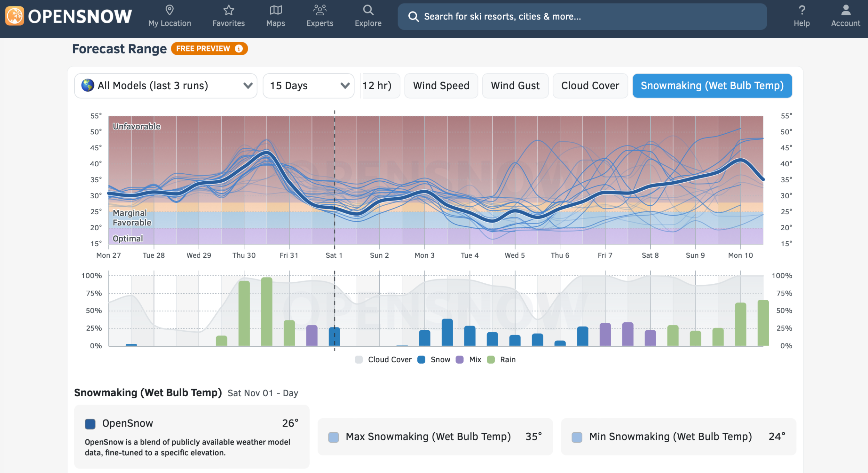Image resolution: width=868 pixels, height=473 pixels.
Task: Open Experts people icon
Action: 319,10
